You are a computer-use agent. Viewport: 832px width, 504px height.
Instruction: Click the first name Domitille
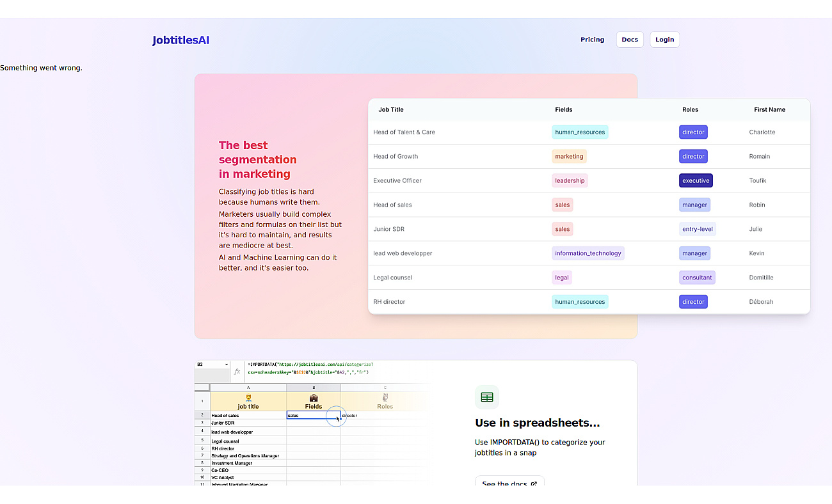click(x=761, y=278)
